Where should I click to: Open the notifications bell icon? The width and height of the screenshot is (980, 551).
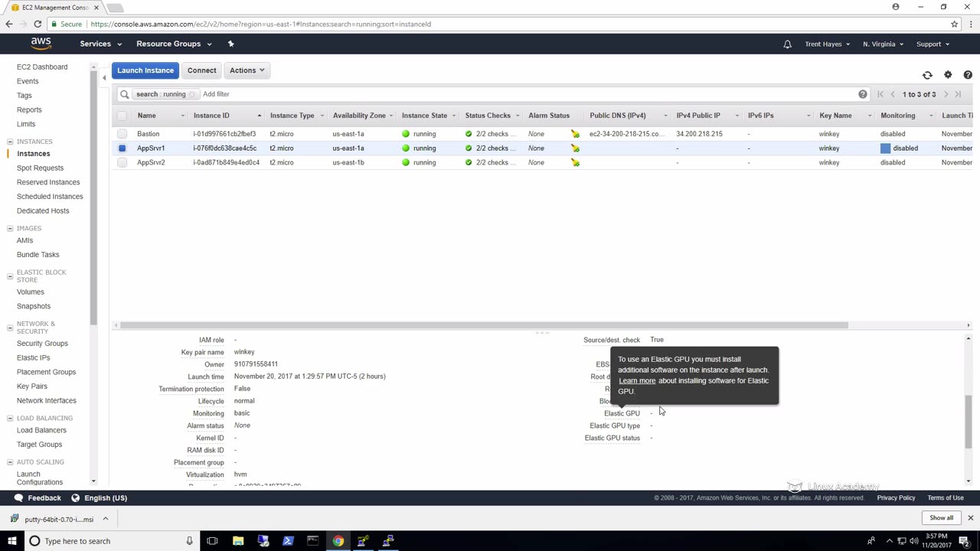pos(787,44)
